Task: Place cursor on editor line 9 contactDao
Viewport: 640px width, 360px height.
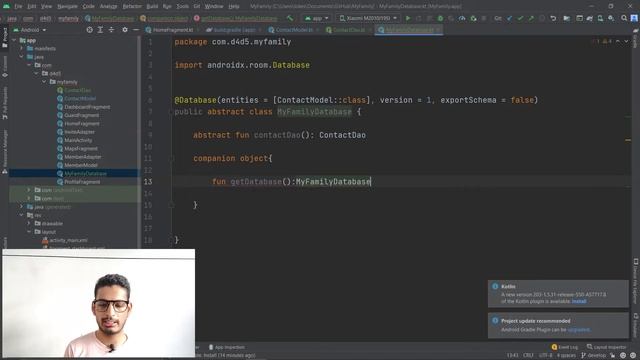Action: 277,135
